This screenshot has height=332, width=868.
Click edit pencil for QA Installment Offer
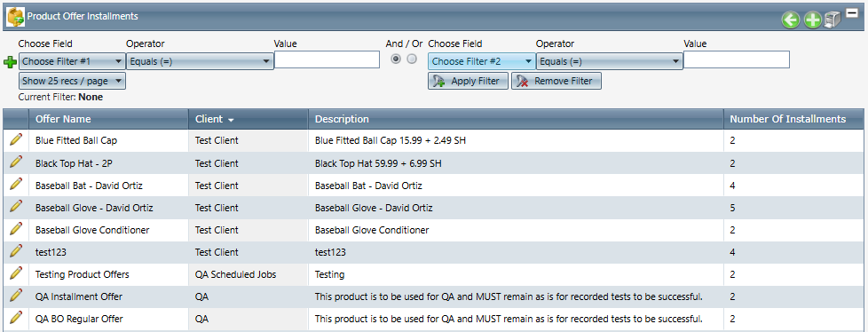[16, 296]
